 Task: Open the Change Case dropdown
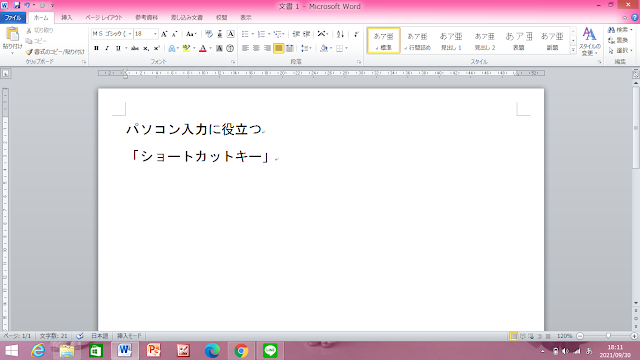point(191,34)
